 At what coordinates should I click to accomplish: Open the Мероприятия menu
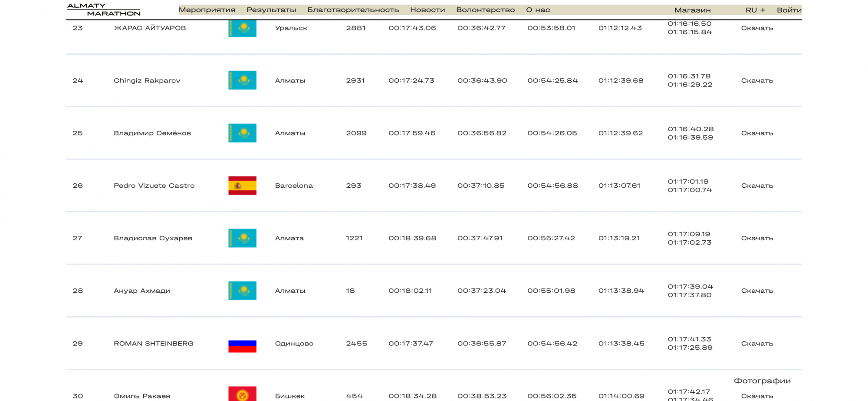207,10
